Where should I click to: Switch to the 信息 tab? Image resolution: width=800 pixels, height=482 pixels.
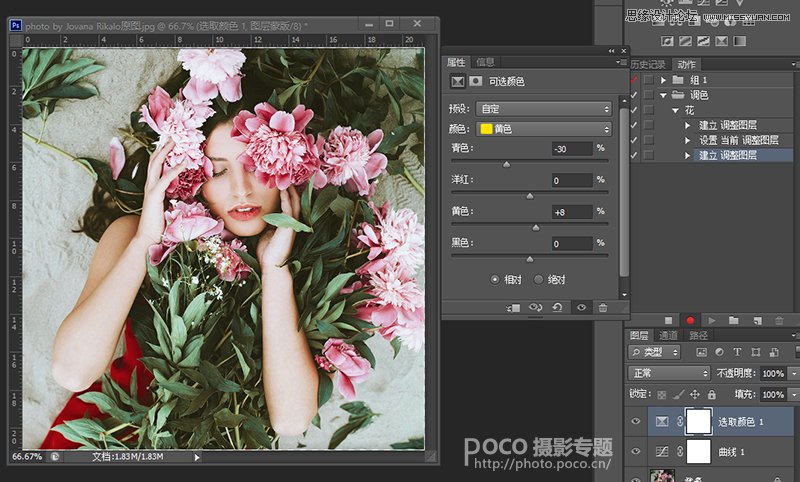485,62
